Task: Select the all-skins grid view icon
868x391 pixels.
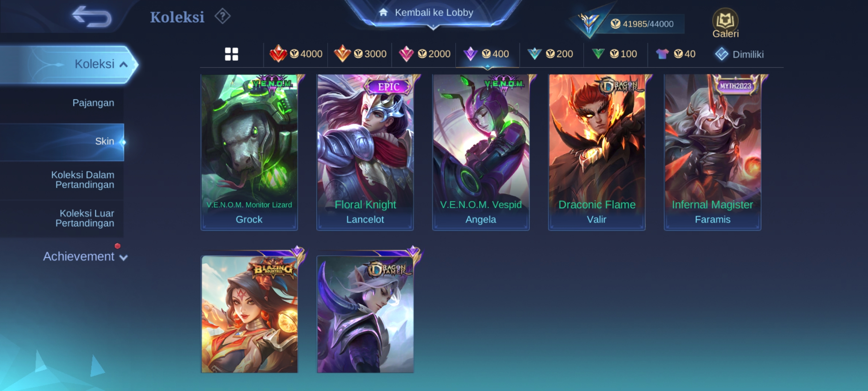Action: [x=231, y=54]
